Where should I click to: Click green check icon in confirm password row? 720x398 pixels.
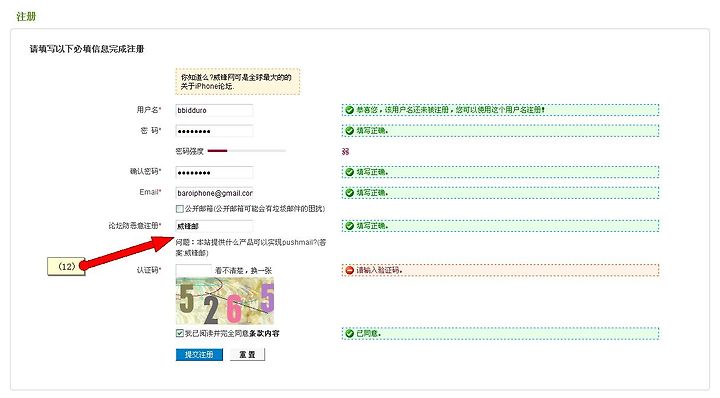[349, 172]
